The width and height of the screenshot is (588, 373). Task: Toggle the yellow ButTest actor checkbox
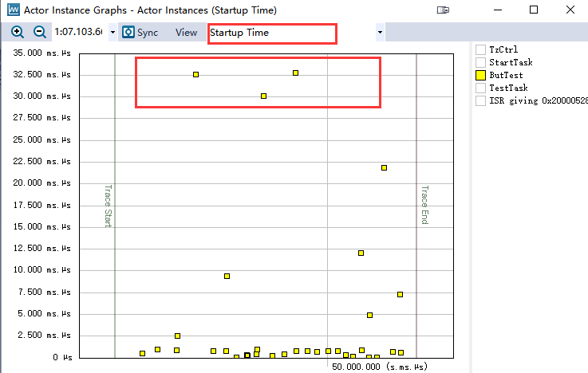(480, 75)
